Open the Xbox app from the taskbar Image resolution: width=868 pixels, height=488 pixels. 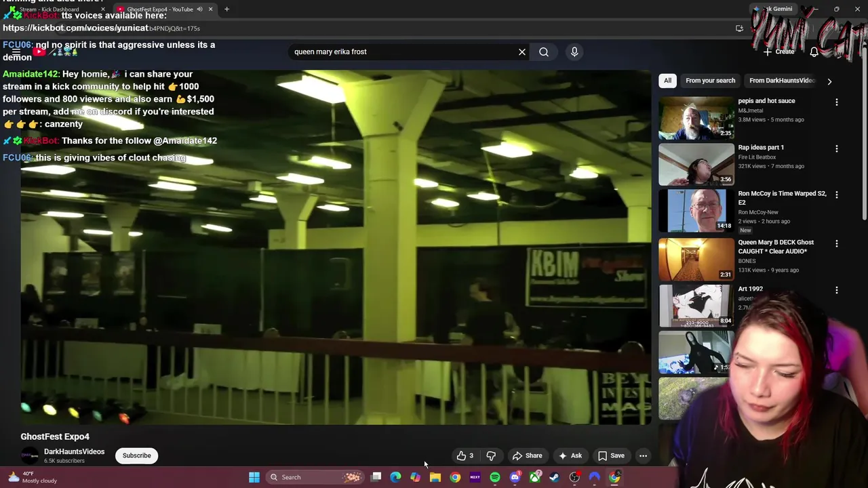coord(535,477)
